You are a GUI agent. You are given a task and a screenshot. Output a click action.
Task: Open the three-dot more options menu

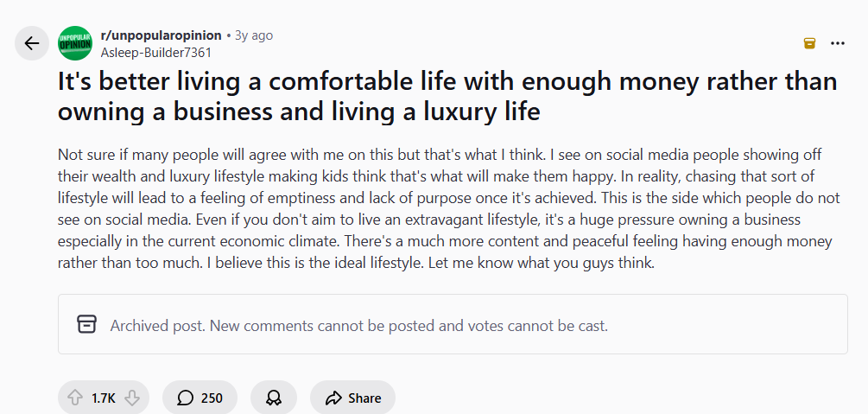point(837,43)
